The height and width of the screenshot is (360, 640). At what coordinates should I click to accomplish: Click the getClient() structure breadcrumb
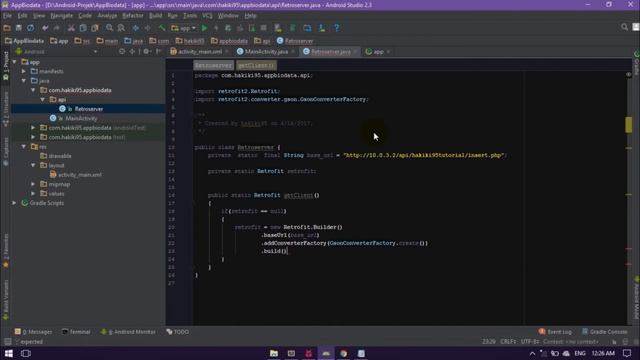(256, 65)
